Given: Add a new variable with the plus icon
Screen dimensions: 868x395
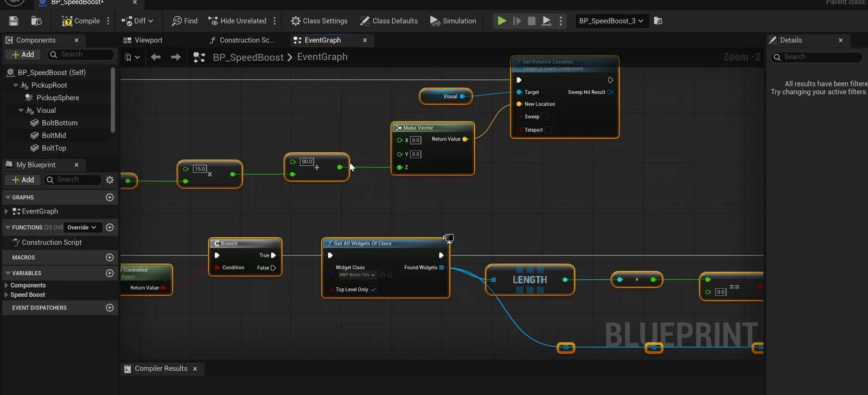Looking at the screenshot, I should [110, 273].
